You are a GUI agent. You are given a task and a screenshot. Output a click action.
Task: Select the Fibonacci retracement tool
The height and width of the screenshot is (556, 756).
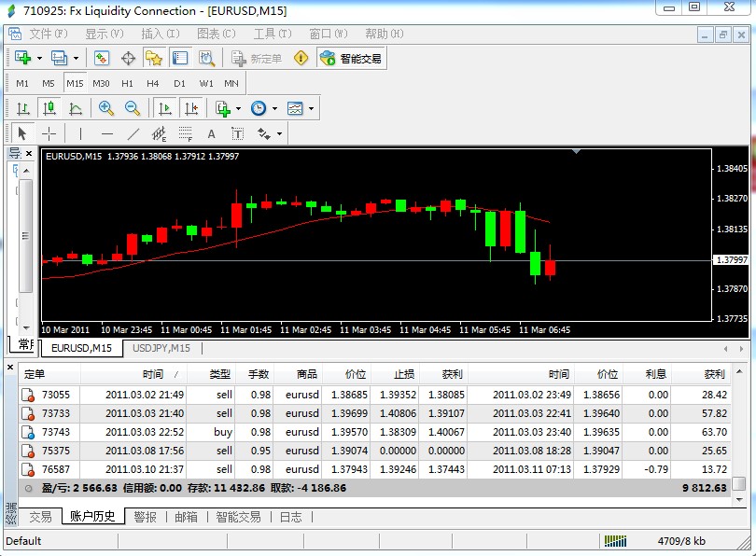[185, 133]
